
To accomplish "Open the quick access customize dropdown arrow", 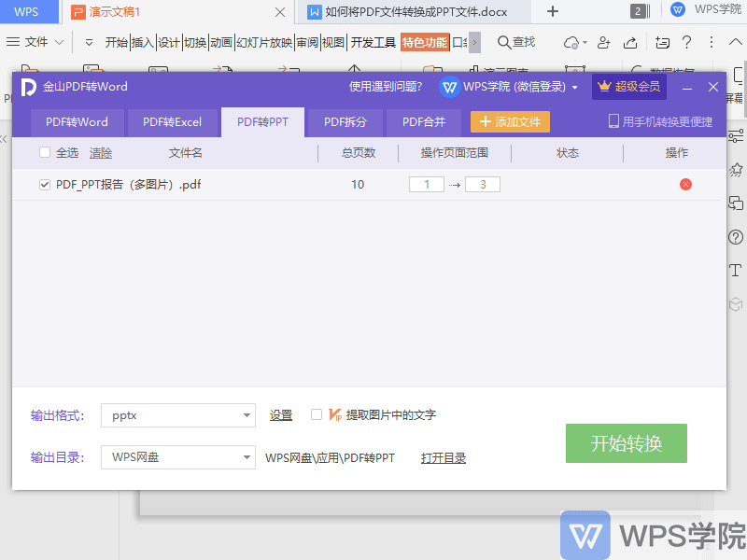I will click(89, 43).
